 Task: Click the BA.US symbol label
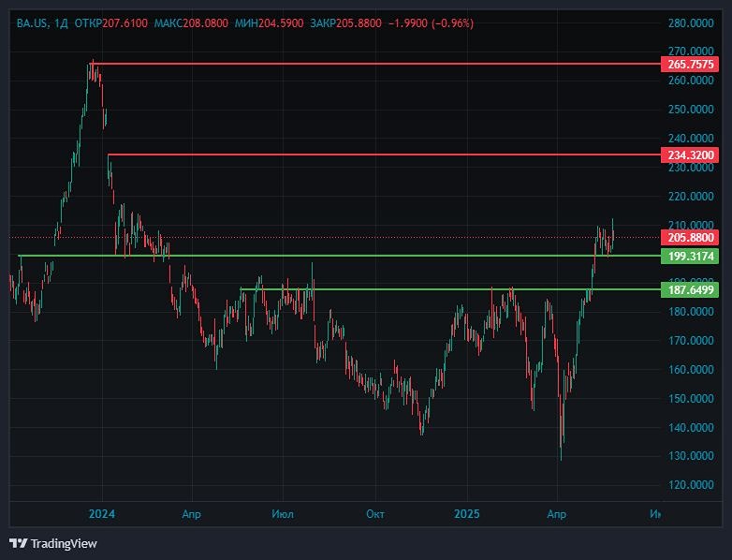[32, 22]
